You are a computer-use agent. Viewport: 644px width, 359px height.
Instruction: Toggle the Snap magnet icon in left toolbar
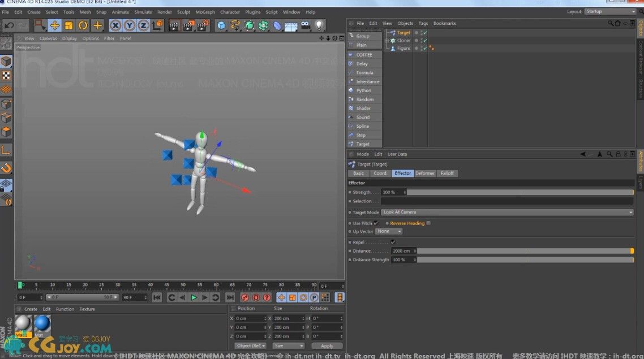click(x=6, y=168)
